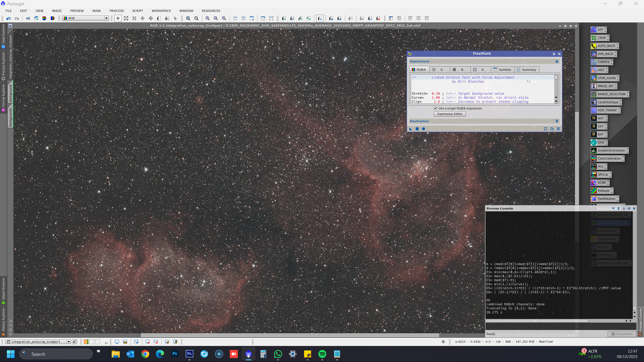Click the Expression Editor button
The width and height of the screenshot is (644, 362).
coord(449,114)
